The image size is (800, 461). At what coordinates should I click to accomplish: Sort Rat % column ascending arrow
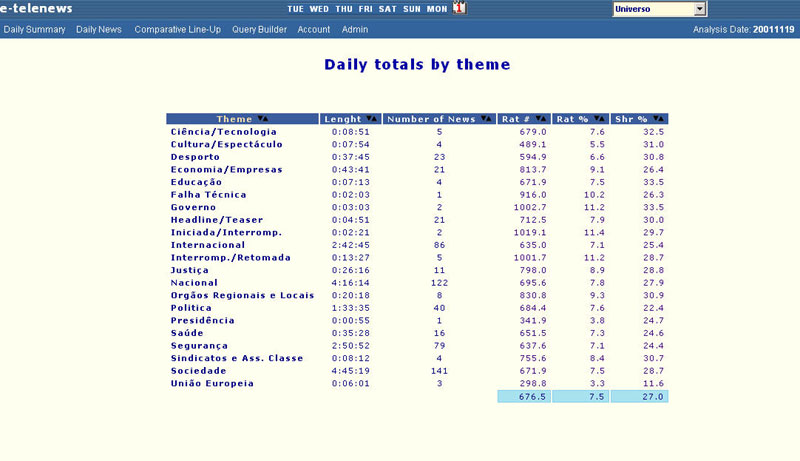pos(602,118)
